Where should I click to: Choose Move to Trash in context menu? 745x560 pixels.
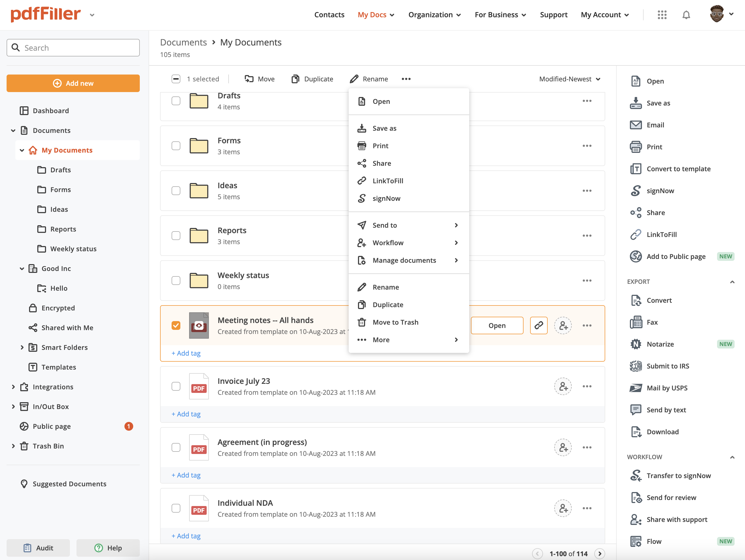395,322
